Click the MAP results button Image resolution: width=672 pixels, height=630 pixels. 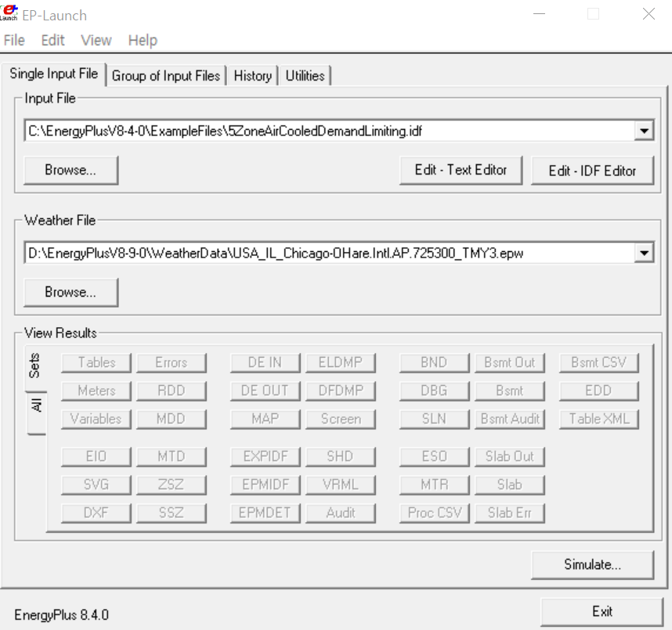(x=265, y=419)
